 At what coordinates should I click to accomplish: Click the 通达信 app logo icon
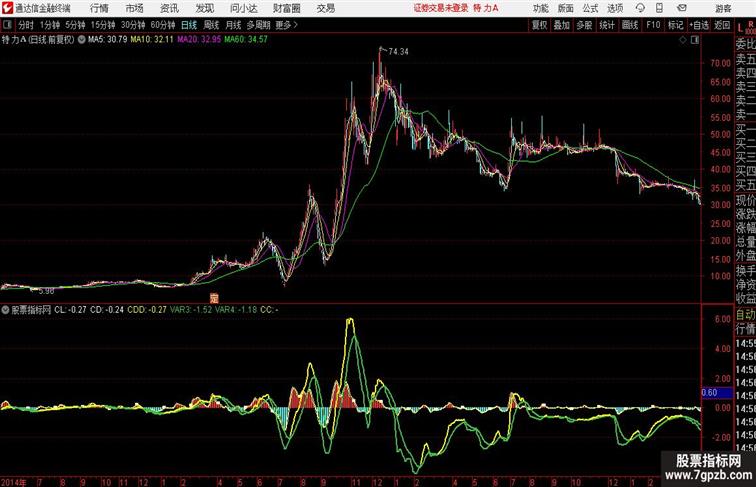[7, 8]
